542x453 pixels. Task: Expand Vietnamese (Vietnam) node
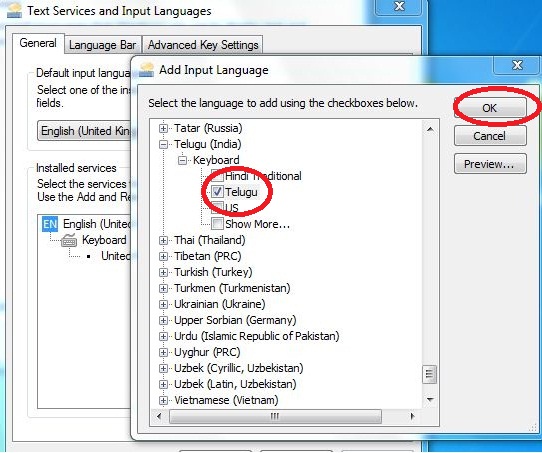pyautogui.click(x=163, y=400)
